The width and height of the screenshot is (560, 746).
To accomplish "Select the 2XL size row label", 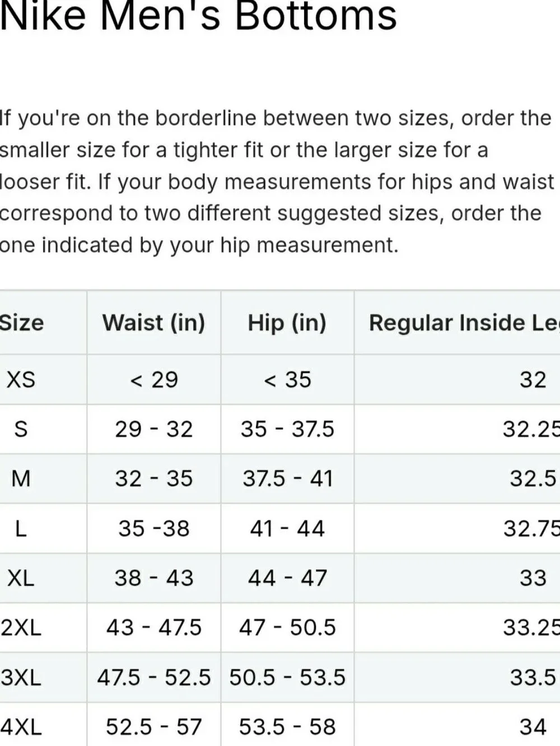I will click(x=21, y=627).
